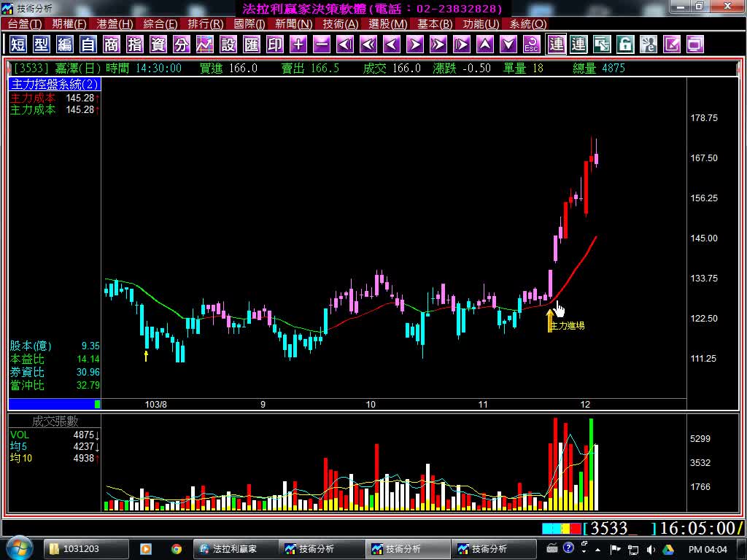Image resolution: width=747 pixels, height=560 pixels.
Task: Toggle the outlined purple 連 link button
Action: [555, 44]
